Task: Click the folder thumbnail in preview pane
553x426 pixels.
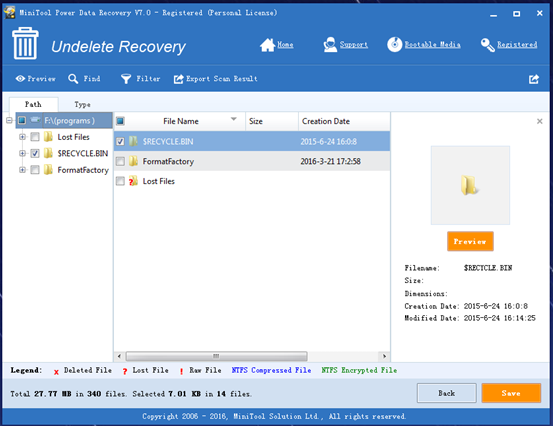Action: pos(470,185)
